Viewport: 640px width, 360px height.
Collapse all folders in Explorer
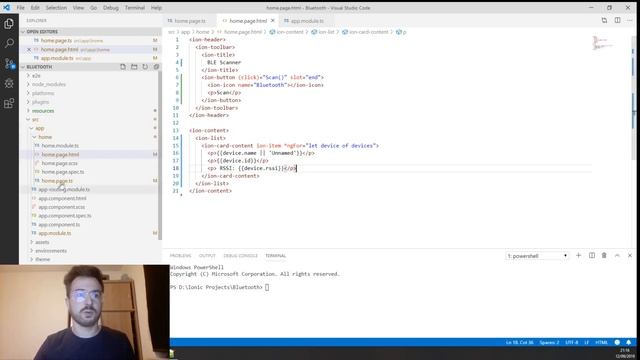pos(156,67)
